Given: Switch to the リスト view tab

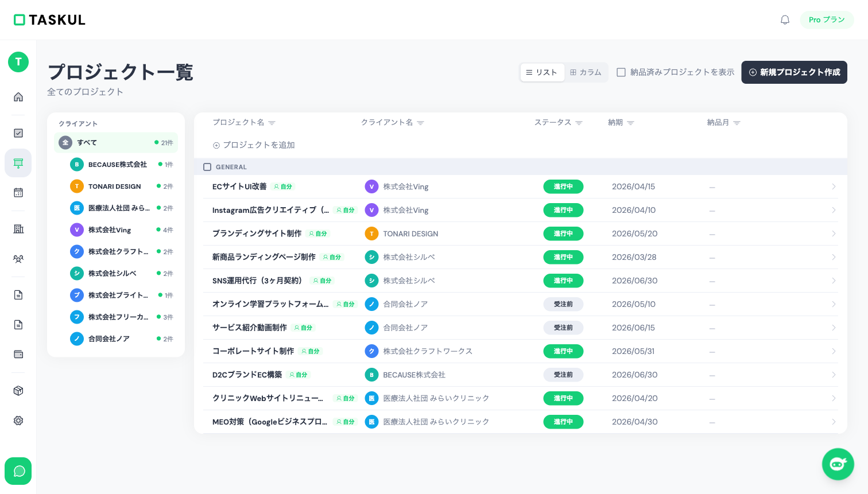Looking at the screenshot, I should [542, 72].
